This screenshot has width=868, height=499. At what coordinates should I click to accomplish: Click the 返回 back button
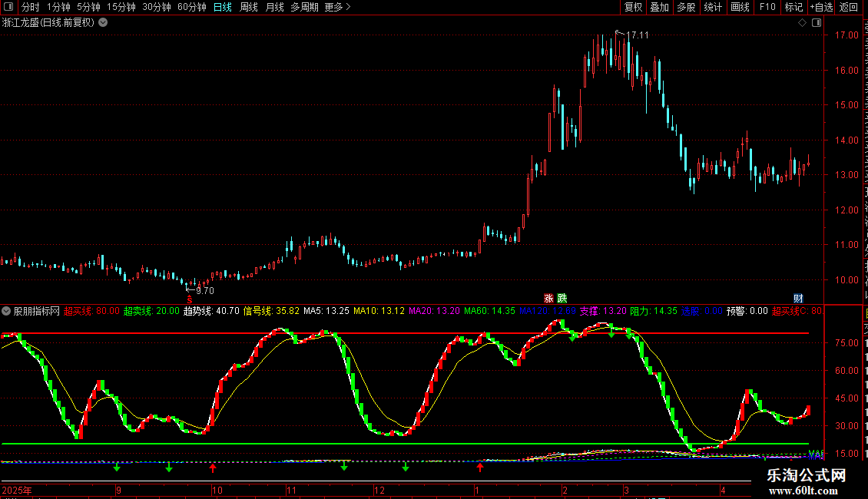coord(848,7)
